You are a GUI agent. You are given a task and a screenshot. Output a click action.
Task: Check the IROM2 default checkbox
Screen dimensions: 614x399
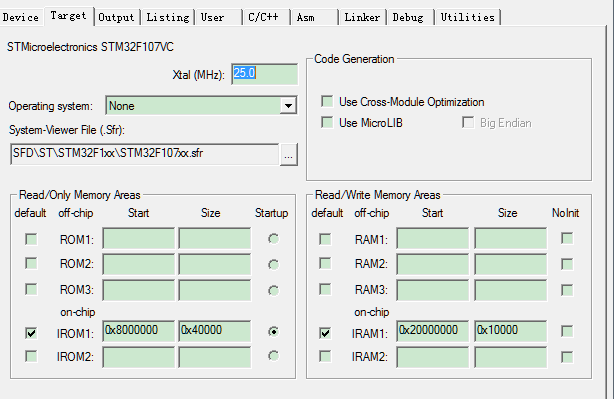(x=31, y=356)
